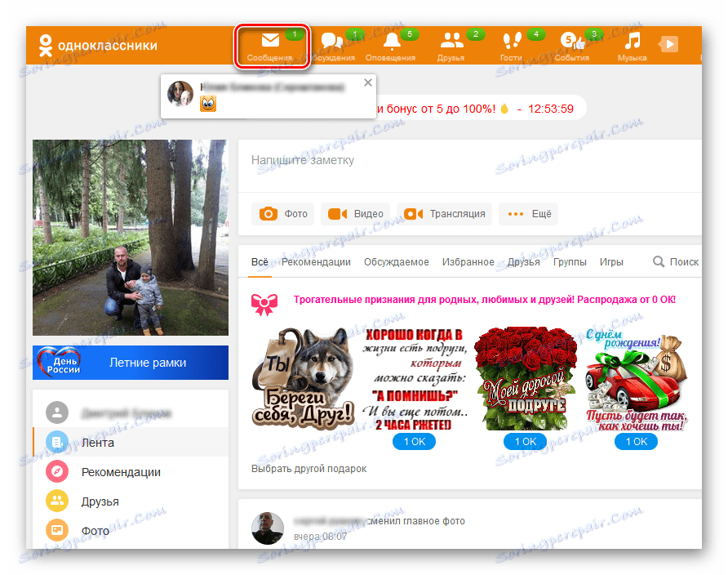
Task: Open the Музыка note icon
Action: [x=633, y=46]
